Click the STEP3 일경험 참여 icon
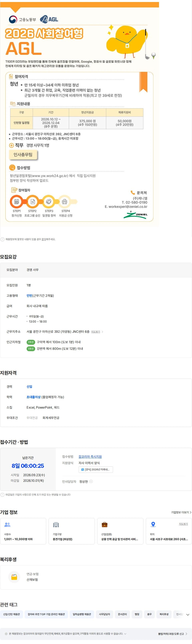This screenshot has width=192, height=644. 48,202
